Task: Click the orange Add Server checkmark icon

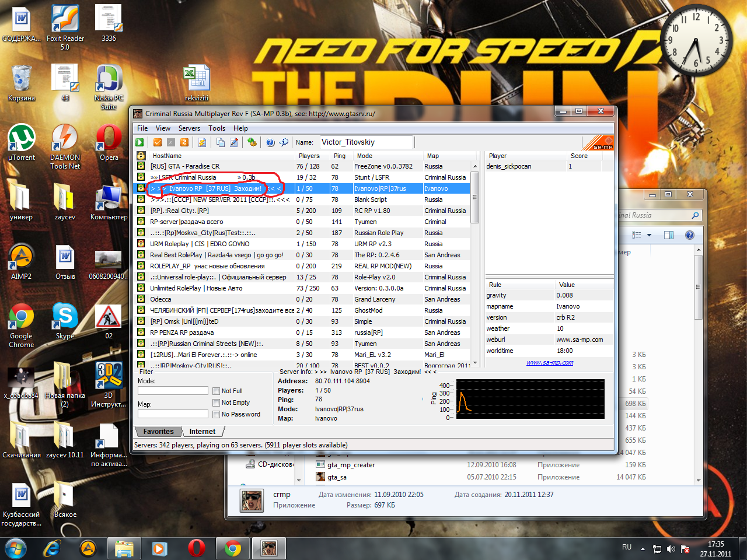Action: pyautogui.click(x=158, y=142)
